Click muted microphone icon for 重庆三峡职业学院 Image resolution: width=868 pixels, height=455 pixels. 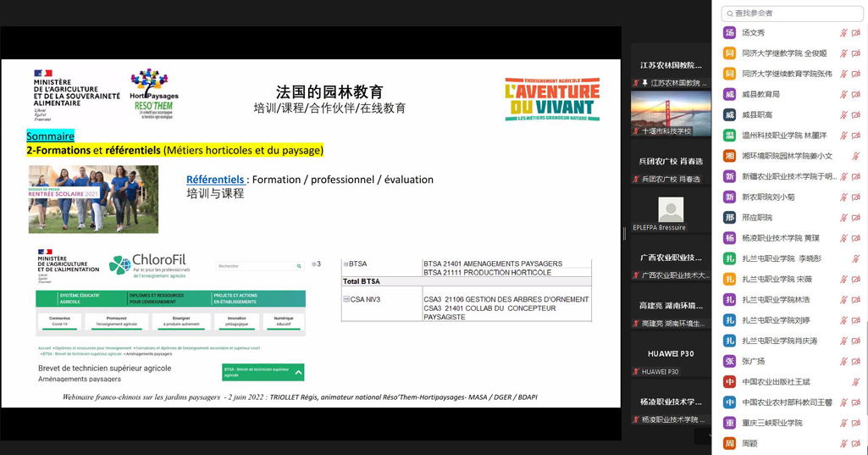(x=843, y=422)
